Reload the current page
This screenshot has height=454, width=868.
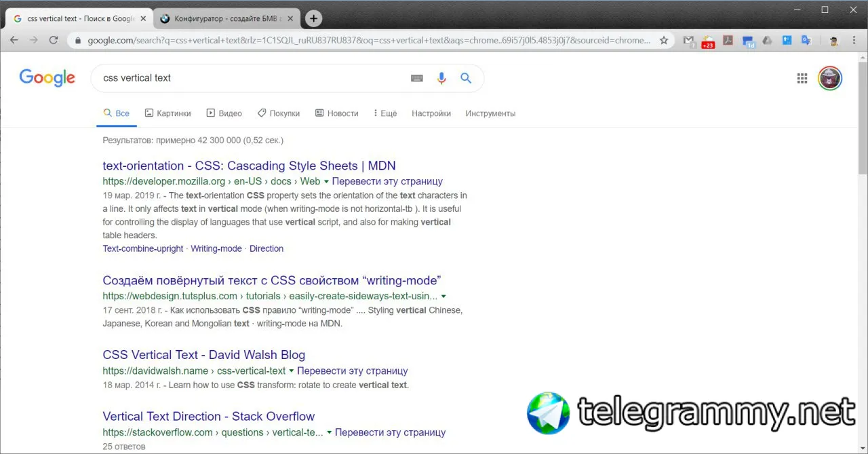(x=54, y=40)
